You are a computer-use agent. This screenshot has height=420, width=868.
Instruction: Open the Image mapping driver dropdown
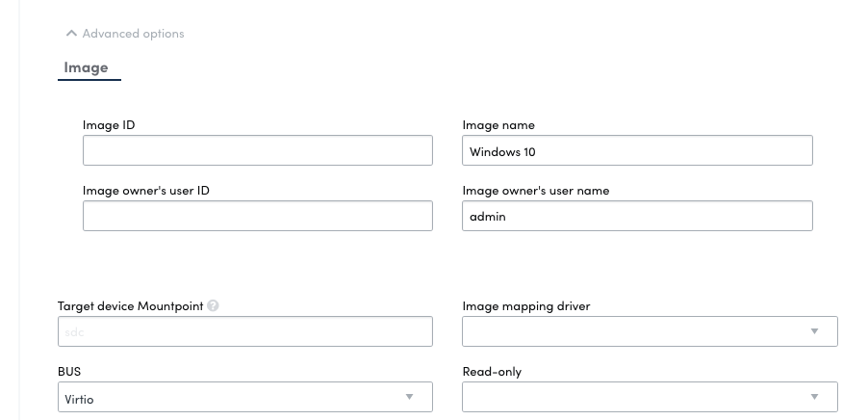click(635, 331)
